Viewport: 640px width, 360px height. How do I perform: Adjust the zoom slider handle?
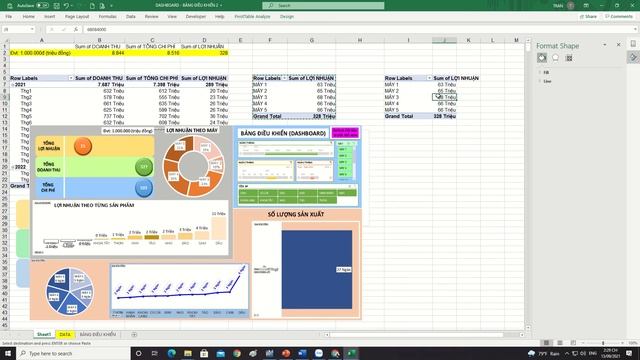point(603,343)
